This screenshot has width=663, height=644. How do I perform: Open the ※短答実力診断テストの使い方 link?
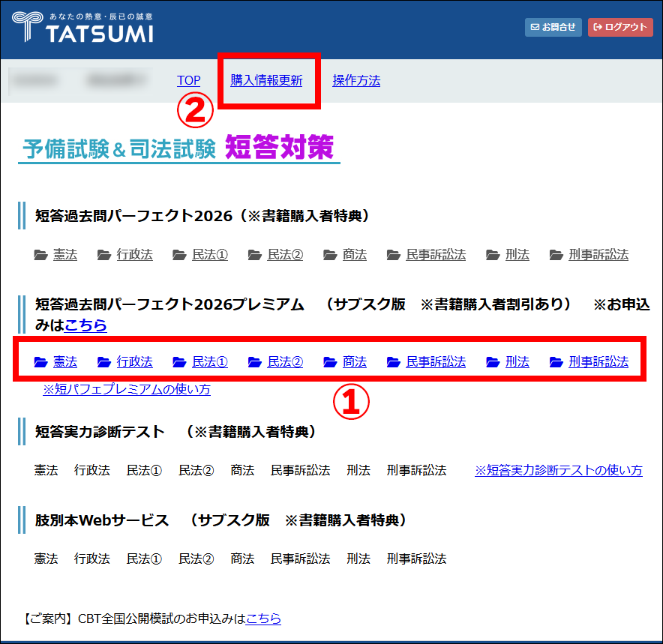click(558, 470)
